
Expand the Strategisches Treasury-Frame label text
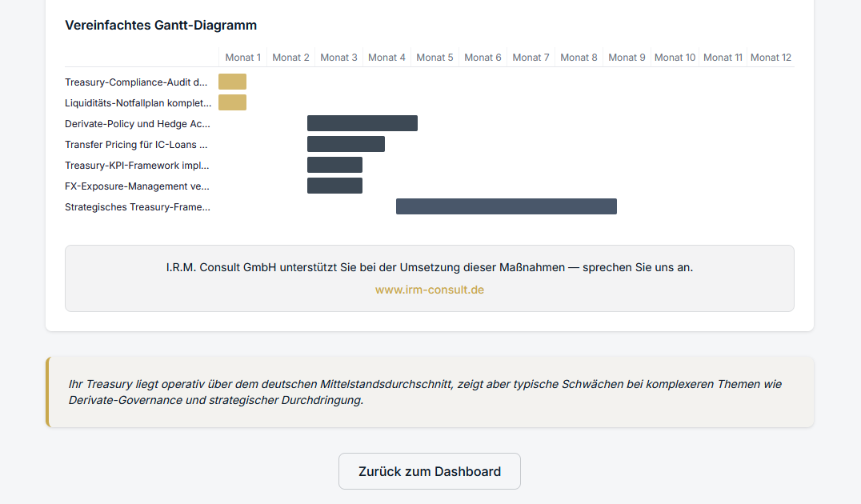click(x=138, y=206)
